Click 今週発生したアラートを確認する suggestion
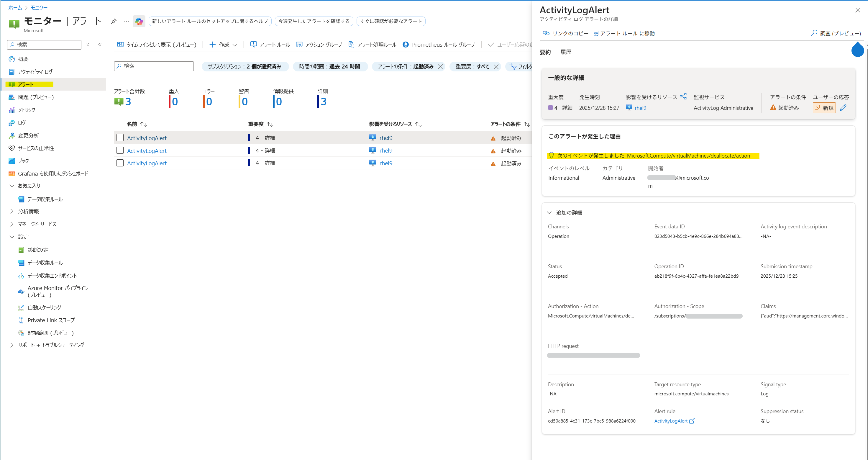868x460 pixels. click(314, 21)
